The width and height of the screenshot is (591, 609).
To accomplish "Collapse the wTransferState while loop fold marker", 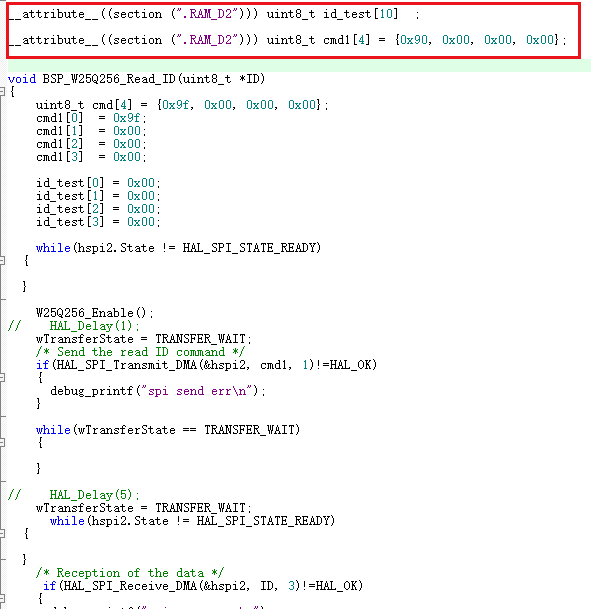I will [x=2, y=442].
